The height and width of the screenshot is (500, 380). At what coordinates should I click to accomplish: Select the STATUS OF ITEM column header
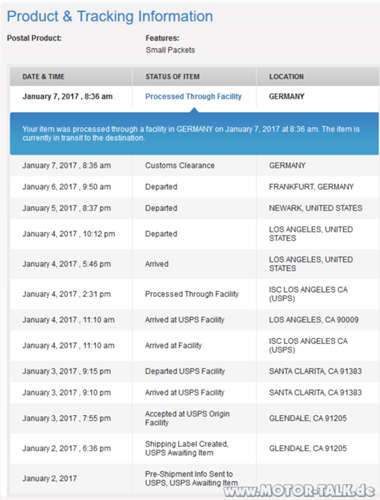coord(173,77)
